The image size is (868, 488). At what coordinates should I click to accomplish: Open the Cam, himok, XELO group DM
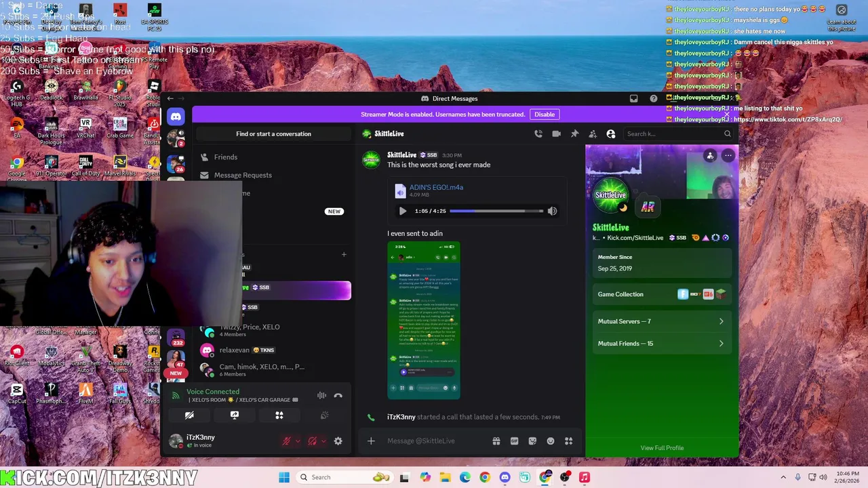coord(273,370)
